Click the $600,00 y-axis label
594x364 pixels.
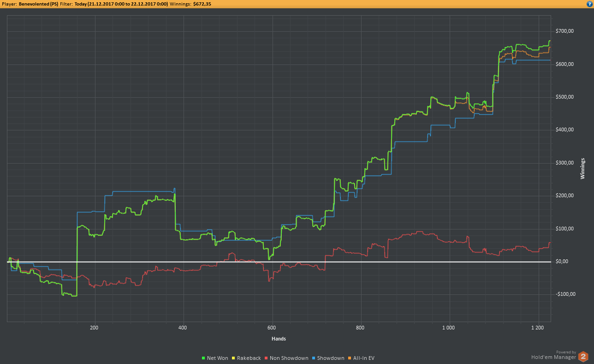tap(564, 64)
